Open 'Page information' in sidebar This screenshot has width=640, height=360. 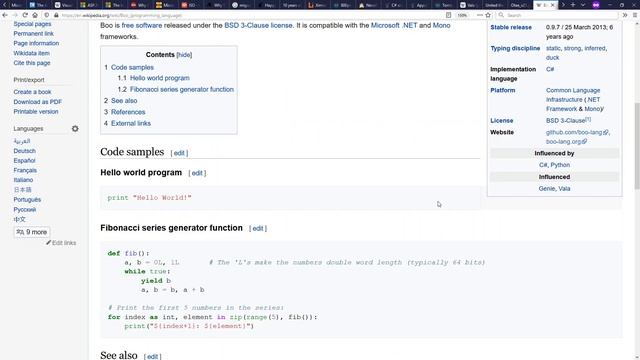[x=36, y=43]
